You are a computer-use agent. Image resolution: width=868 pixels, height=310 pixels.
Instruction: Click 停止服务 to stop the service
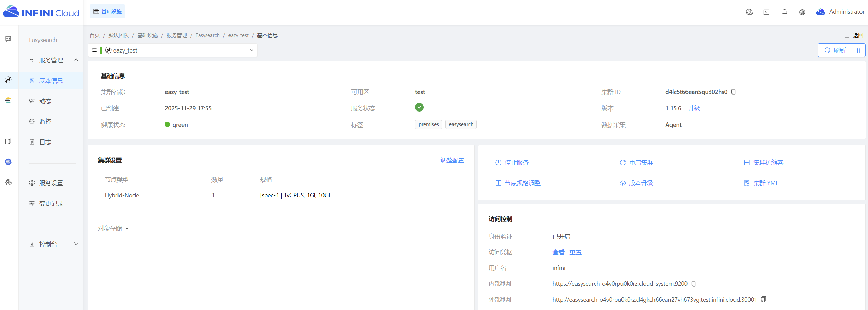pyautogui.click(x=512, y=163)
